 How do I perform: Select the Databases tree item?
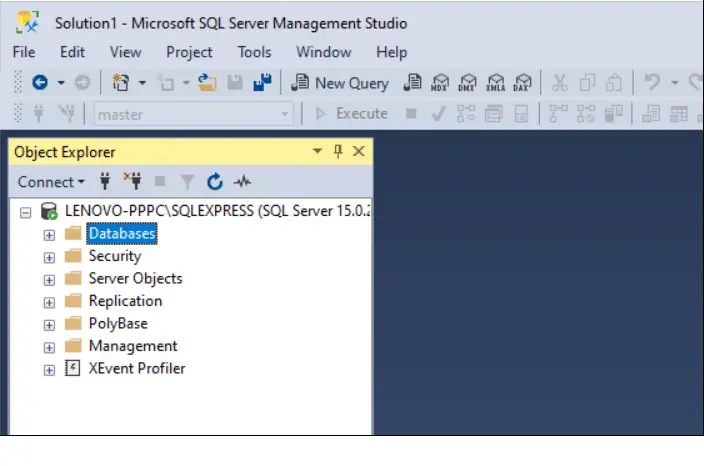[x=122, y=233]
